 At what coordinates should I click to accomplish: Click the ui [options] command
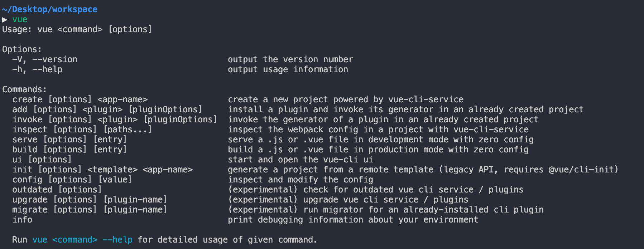click(42, 160)
